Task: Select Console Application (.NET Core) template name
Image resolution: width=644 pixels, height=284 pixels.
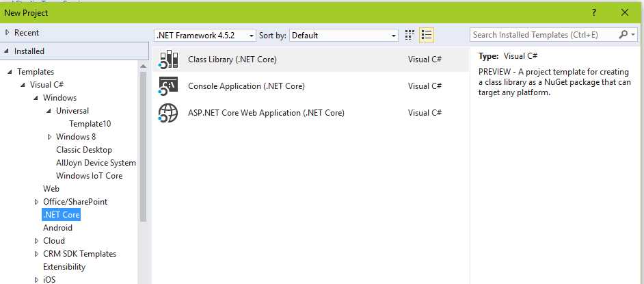Action: pyautogui.click(x=246, y=86)
